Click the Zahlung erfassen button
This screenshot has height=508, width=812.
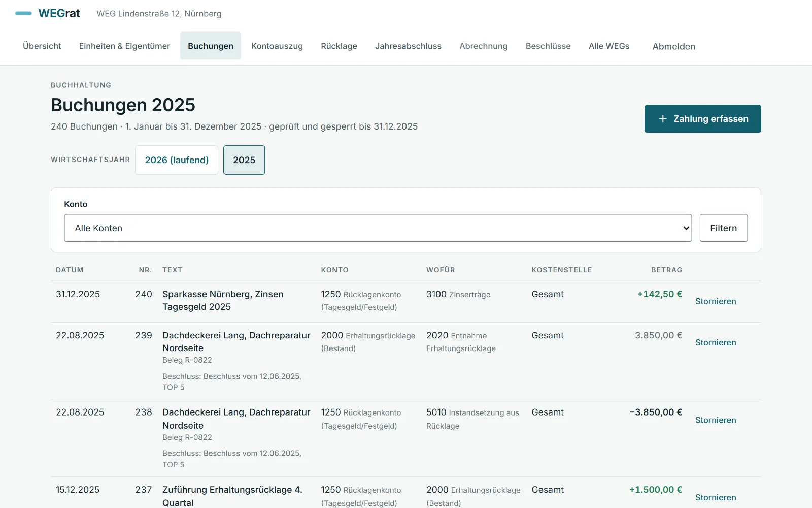(703, 118)
